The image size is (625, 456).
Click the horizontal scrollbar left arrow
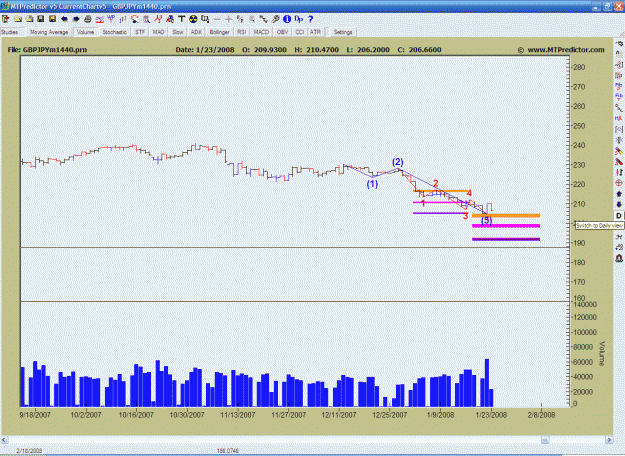click(x=4, y=440)
